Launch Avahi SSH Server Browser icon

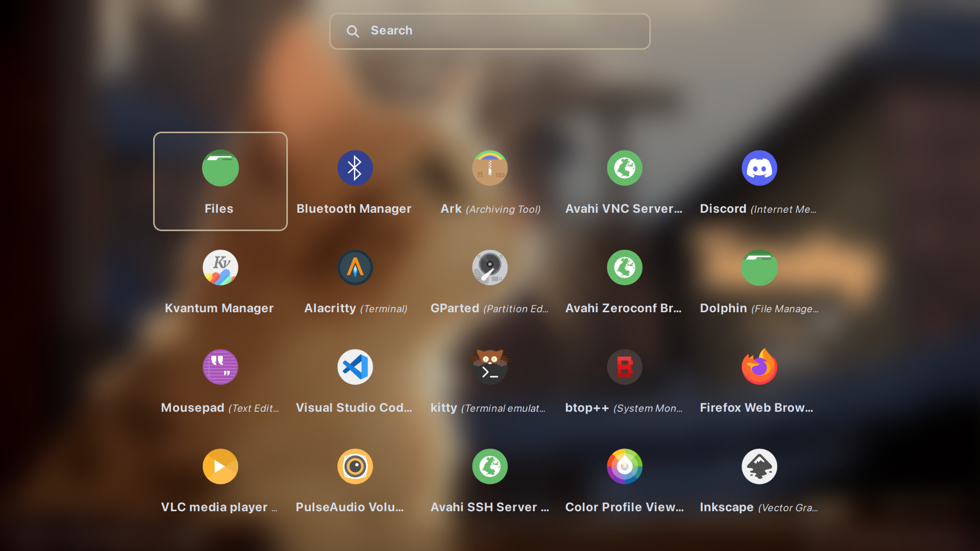pos(490,466)
